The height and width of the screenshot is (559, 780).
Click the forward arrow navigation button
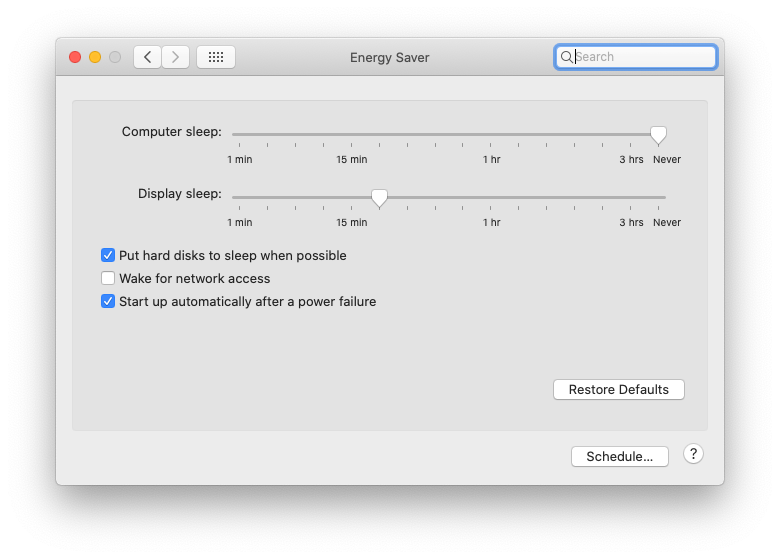(x=176, y=57)
